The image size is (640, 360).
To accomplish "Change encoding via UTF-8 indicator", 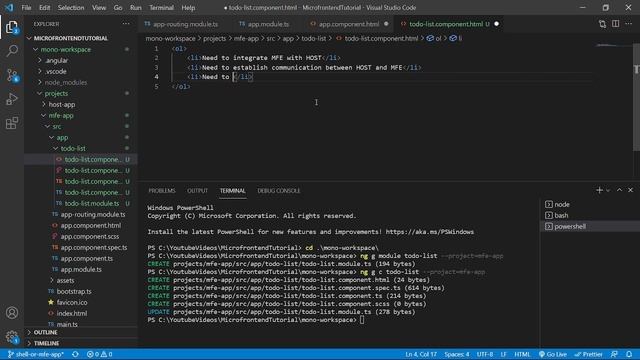I will [484, 354].
